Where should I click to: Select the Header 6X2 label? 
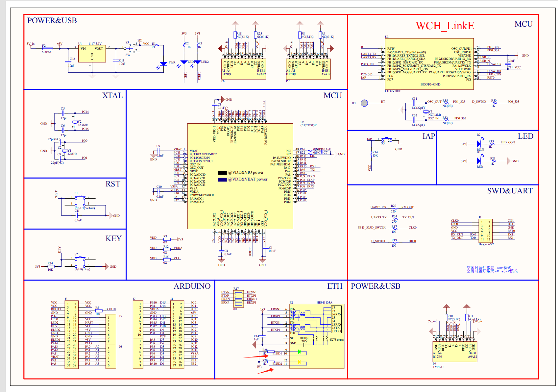(486, 244)
